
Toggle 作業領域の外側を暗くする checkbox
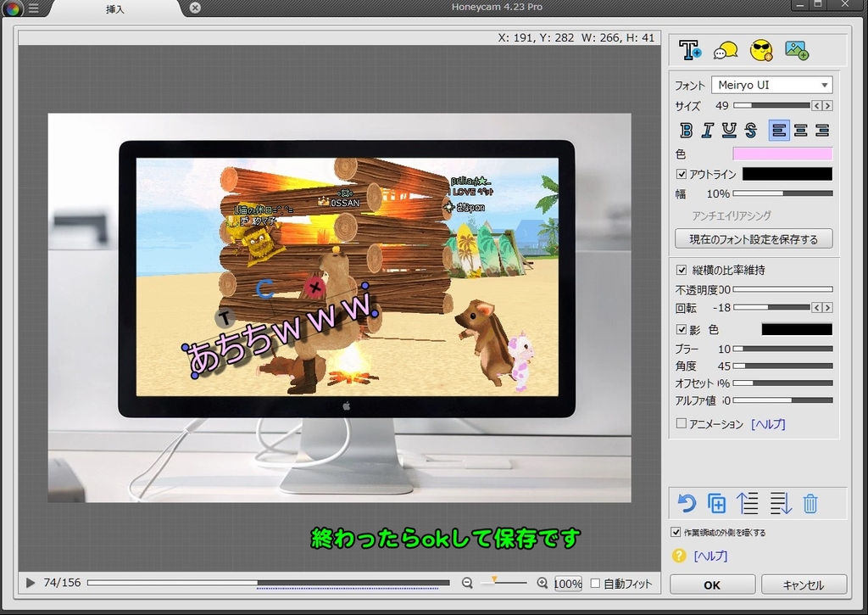point(676,532)
